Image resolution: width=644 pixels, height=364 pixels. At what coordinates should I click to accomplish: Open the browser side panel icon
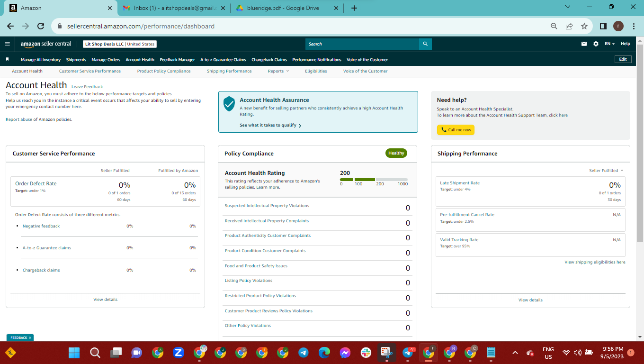coord(603,26)
